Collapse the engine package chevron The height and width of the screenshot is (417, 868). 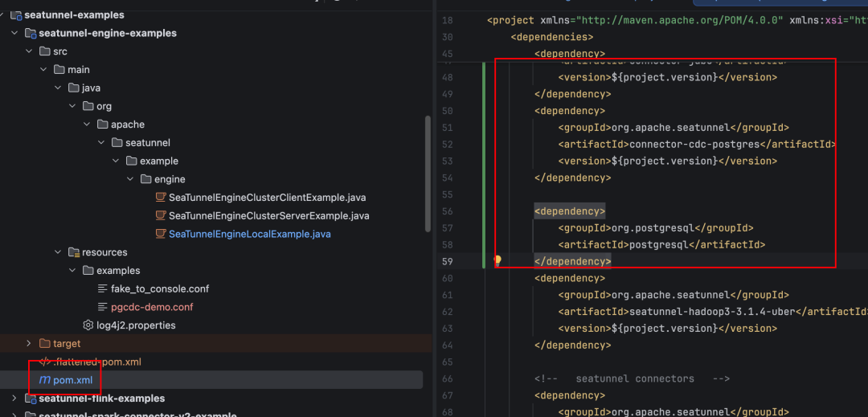pos(129,179)
